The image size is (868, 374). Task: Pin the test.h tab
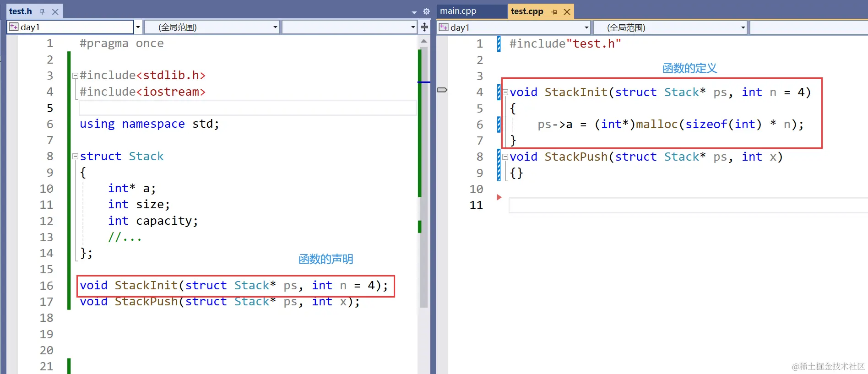click(42, 12)
